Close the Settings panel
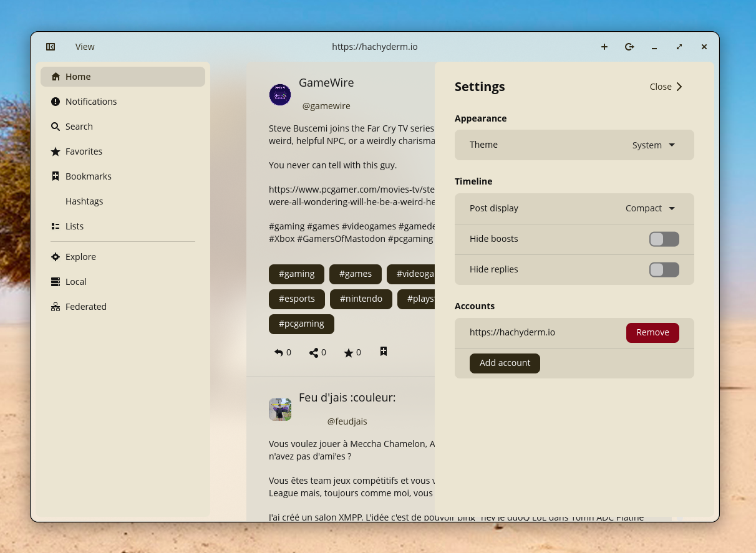The image size is (756, 553). 666,87
